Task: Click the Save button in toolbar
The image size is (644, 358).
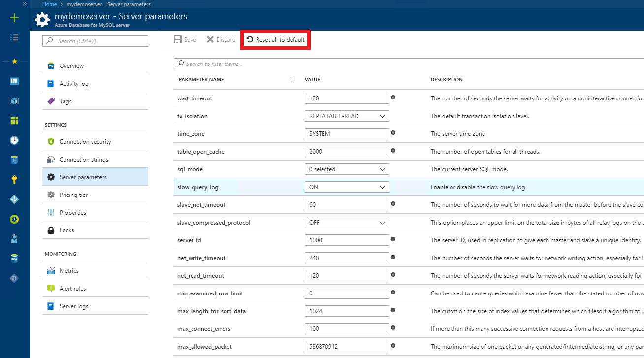Action: (185, 39)
